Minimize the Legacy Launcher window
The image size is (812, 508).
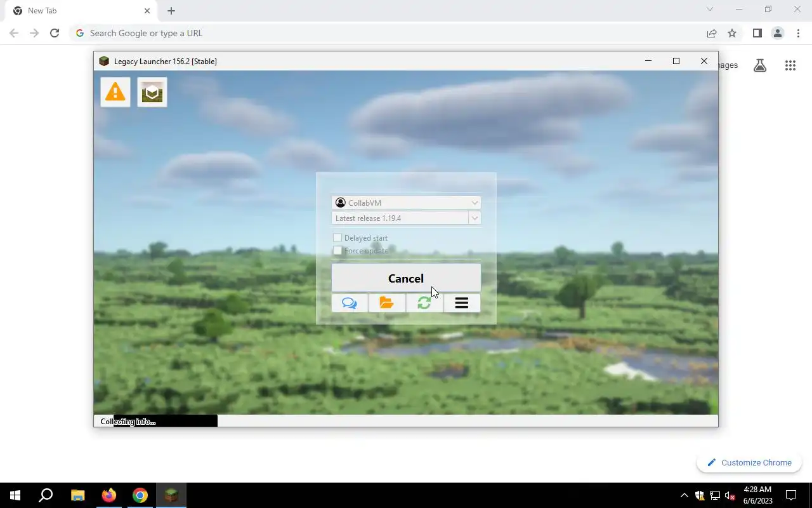point(648,61)
